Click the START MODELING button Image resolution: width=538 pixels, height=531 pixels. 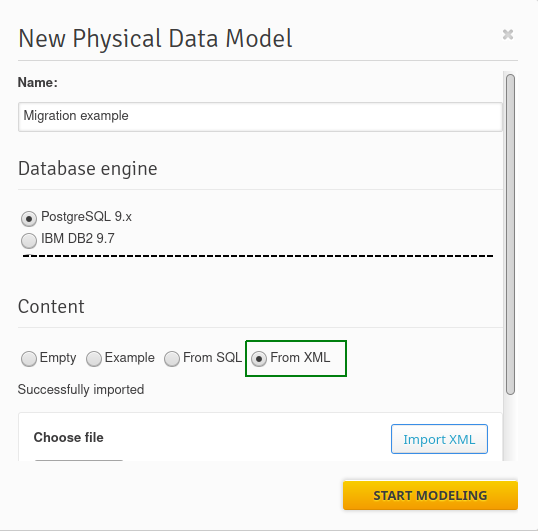pos(430,495)
